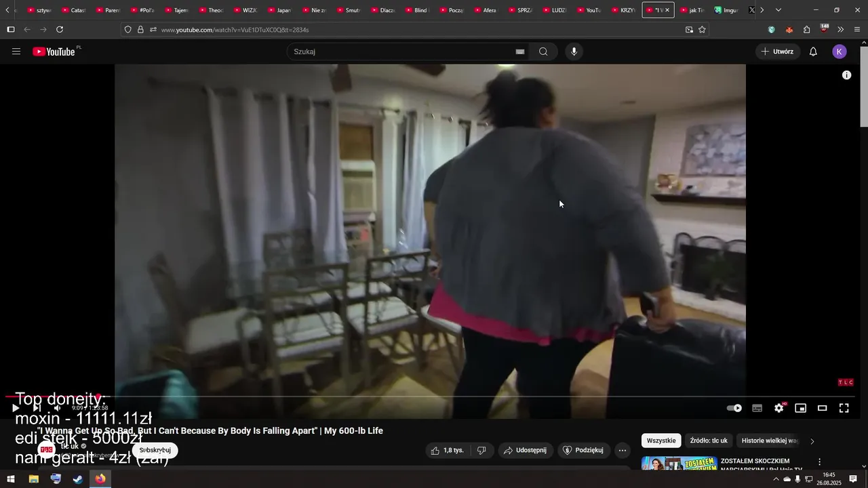Toggle autoplay switch in player

734,408
